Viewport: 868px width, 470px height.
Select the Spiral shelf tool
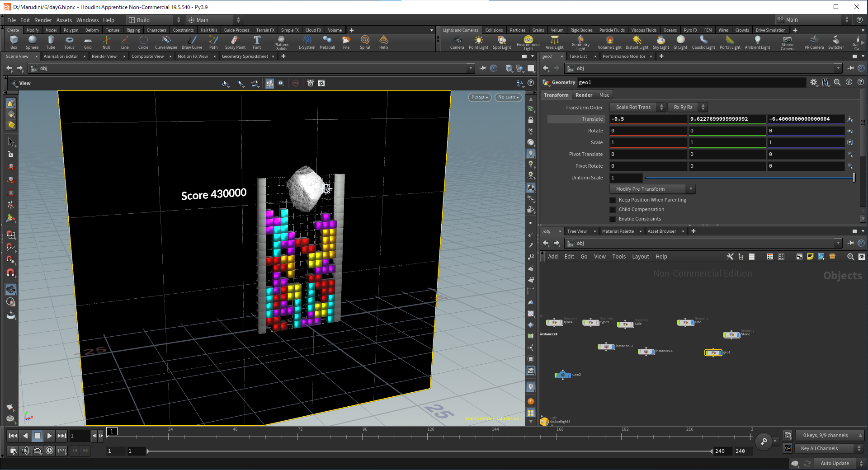(x=365, y=42)
